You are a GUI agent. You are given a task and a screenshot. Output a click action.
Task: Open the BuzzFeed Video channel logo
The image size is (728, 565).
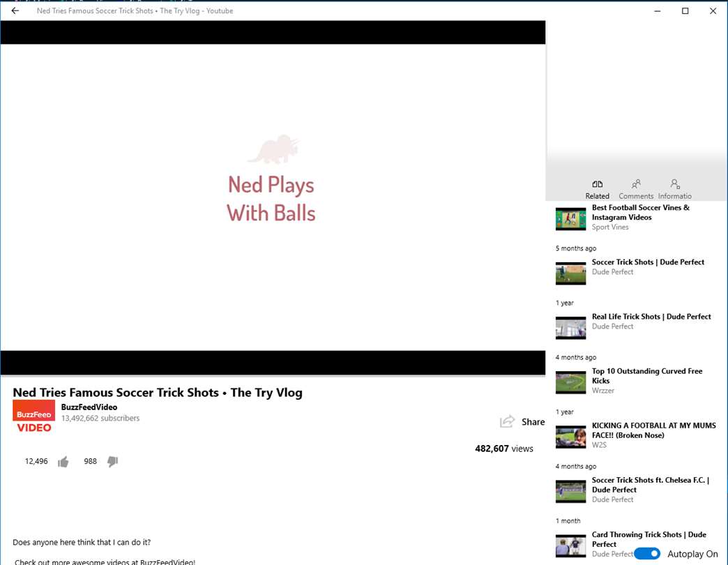[34, 416]
